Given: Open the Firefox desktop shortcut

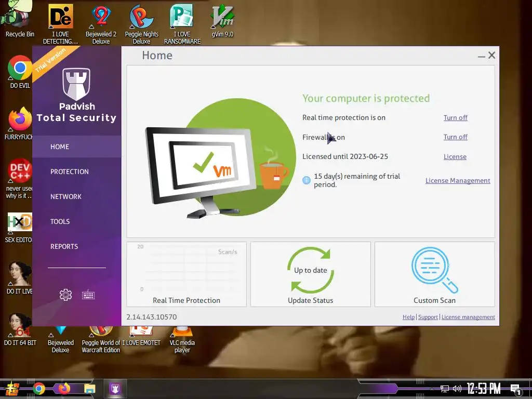Looking at the screenshot, I should point(19,124).
